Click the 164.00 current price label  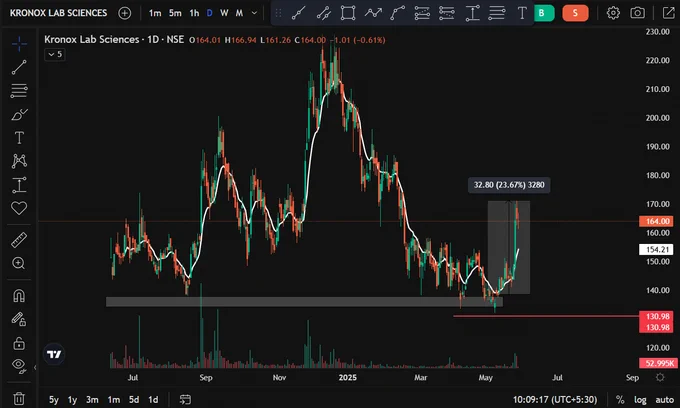coord(656,221)
